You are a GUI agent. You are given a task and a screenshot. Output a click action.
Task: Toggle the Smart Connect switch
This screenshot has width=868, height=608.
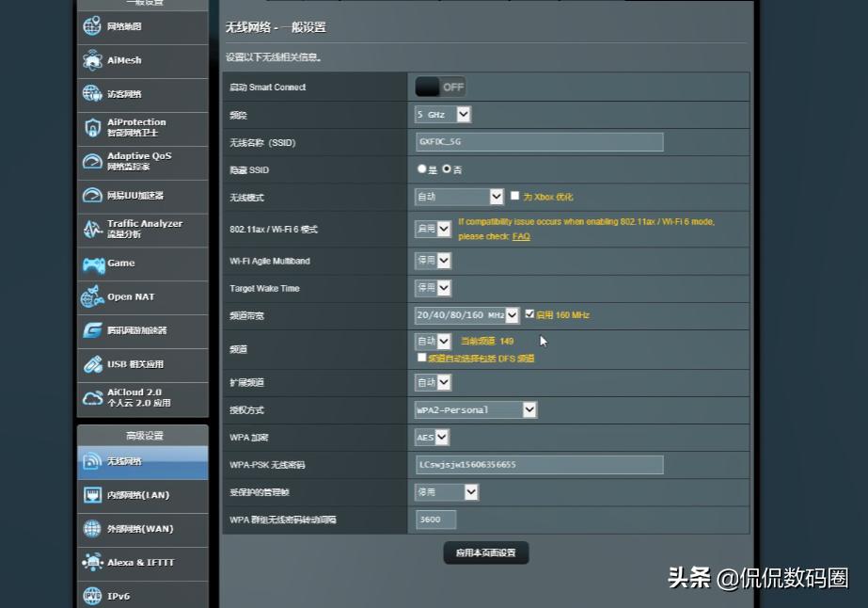(439, 86)
